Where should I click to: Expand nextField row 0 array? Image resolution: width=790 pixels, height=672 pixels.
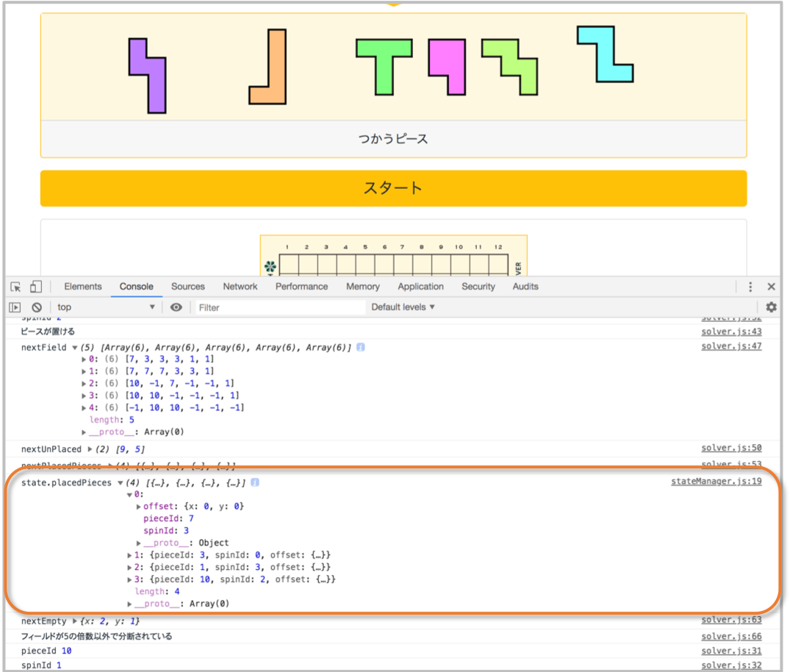click(x=84, y=360)
